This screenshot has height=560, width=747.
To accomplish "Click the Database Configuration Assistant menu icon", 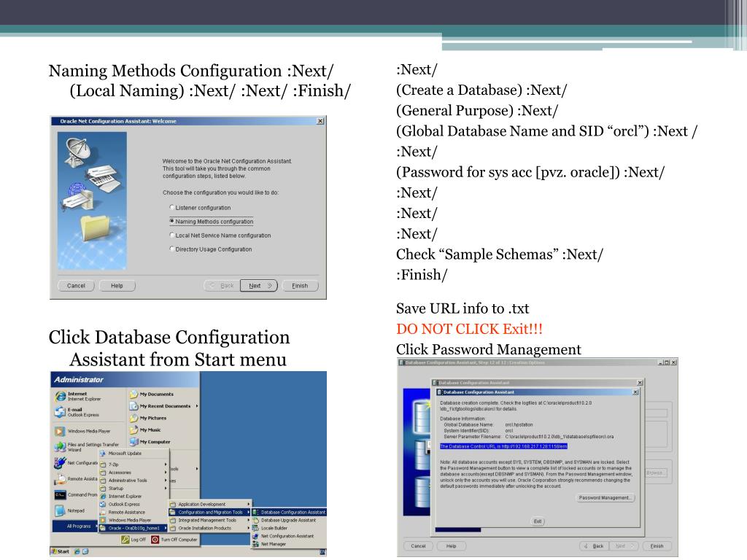I will pos(255,513).
